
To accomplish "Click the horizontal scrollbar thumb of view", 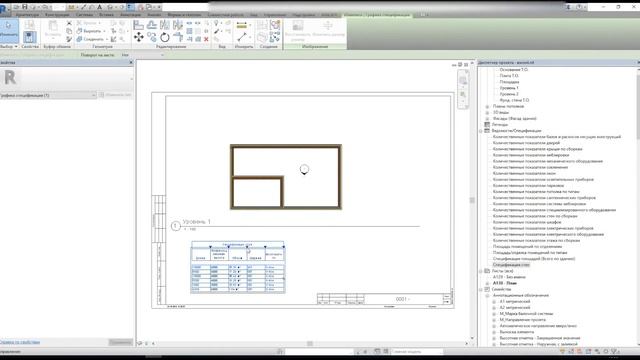I will pyautogui.click(x=310, y=344).
